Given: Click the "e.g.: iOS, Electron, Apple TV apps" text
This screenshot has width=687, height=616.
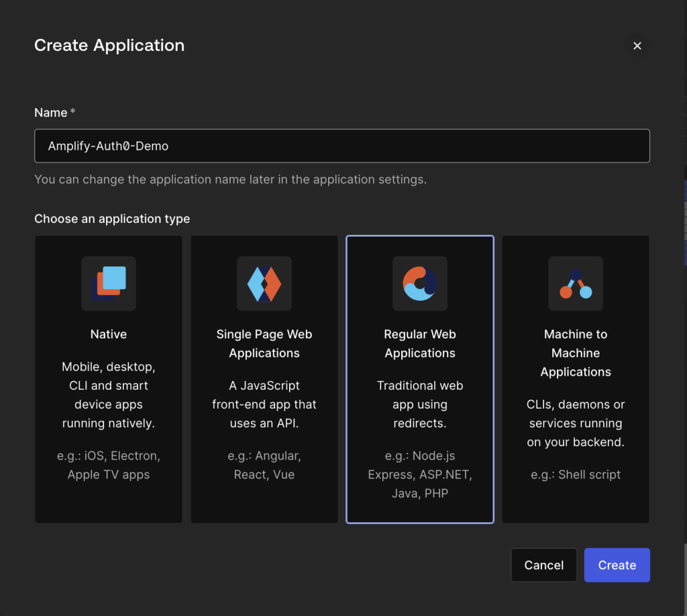Looking at the screenshot, I should coord(109,465).
